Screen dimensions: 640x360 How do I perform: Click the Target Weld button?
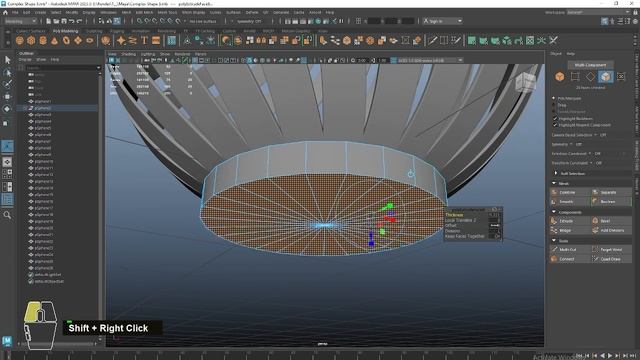point(611,249)
